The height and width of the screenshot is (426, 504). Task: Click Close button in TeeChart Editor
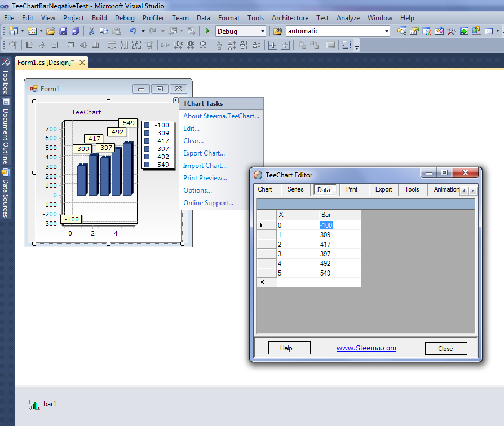tap(446, 349)
